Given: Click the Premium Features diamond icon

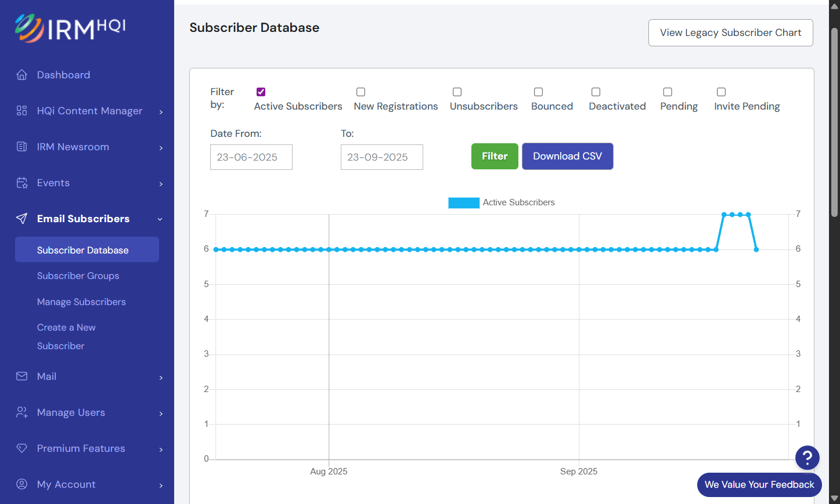Looking at the screenshot, I should click(x=22, y=448).
